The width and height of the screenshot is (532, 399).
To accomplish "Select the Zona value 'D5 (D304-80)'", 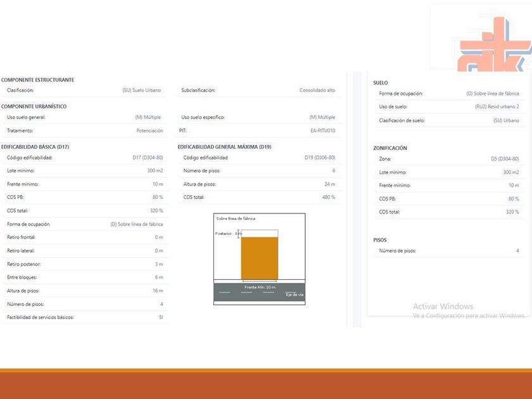I will [x=505, y=159].
